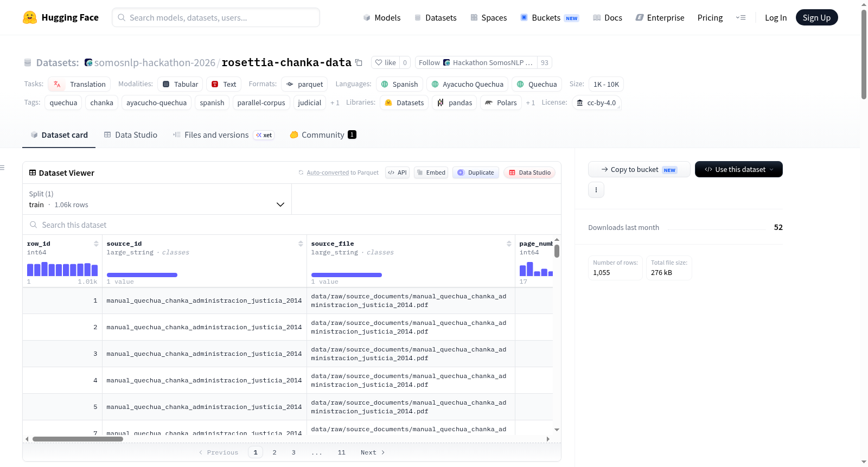Open the Embed option
The width and height of the screenshot is (868, 467).
(x=431, y=172)
